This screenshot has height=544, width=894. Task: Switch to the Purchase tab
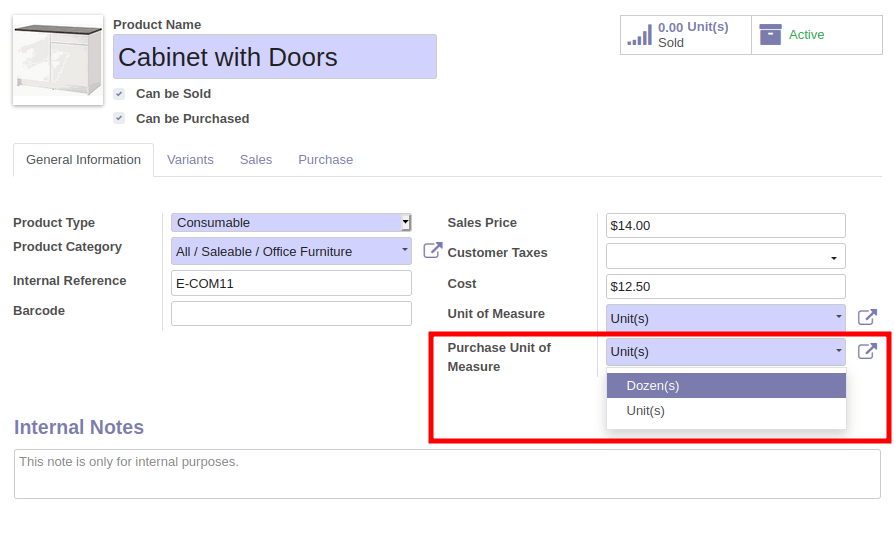326,160
